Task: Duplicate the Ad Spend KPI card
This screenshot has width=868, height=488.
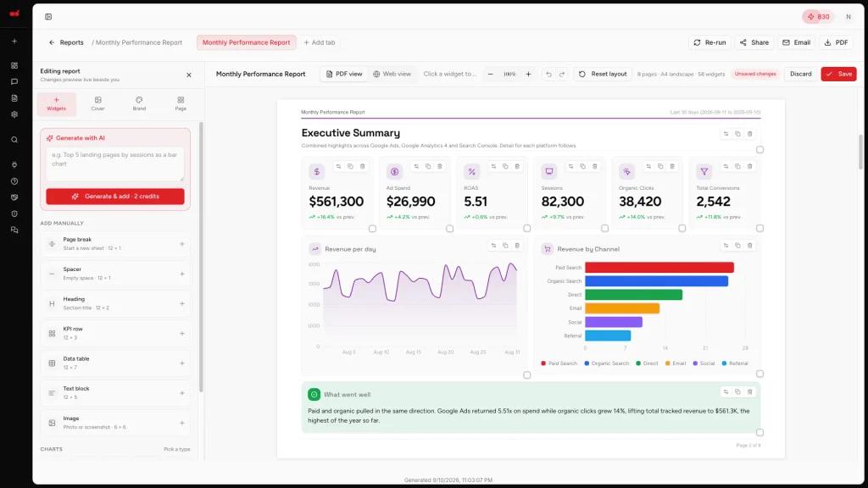Action: 428,167
